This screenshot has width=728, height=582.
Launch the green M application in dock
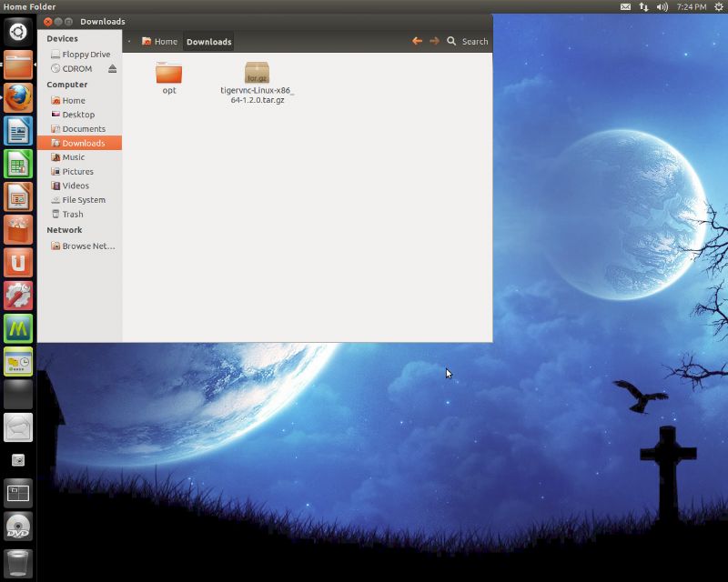pos(18,328)
